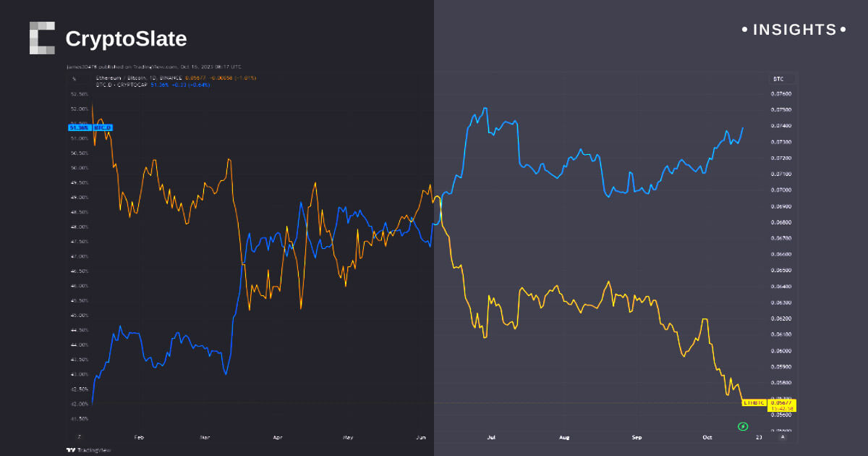Click the 'Apr' marker on time axis
This screenshot has width=868, height=456.
click(277, 437)
